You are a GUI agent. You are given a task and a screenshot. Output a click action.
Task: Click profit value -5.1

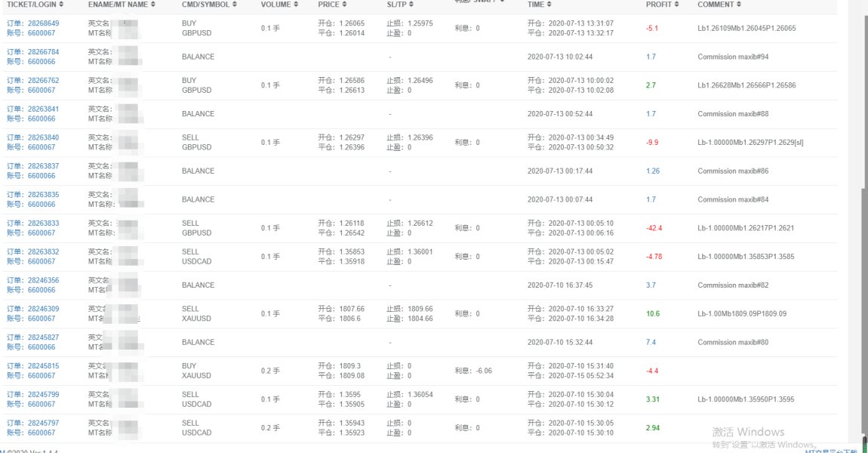(x=652, y=28)
